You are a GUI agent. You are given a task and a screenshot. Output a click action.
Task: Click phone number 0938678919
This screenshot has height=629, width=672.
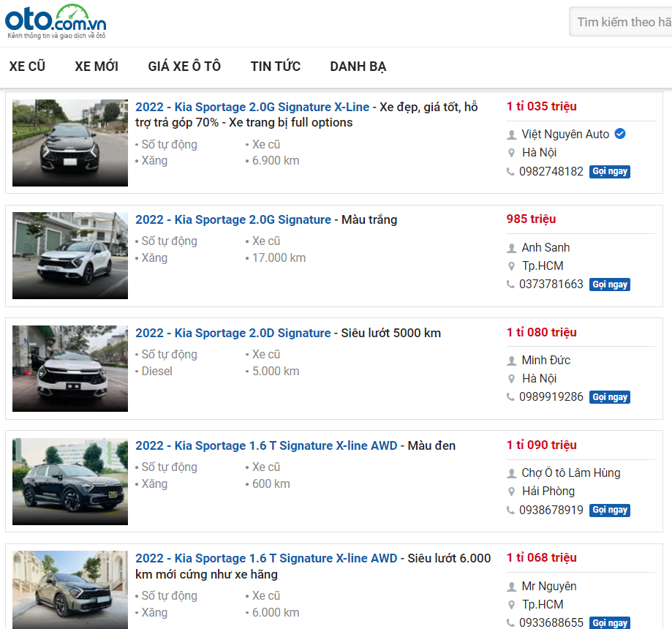(x=551, y=510)
